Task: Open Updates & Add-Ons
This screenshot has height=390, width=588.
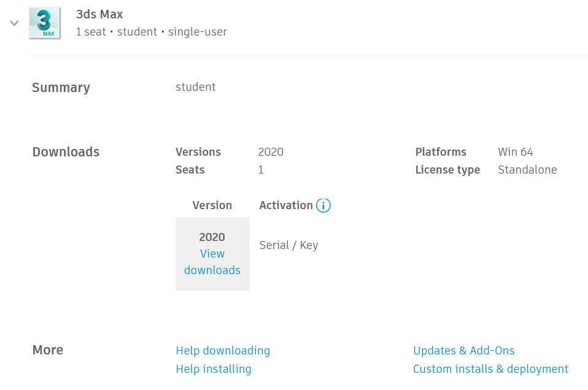Action: tap(464, 350)
